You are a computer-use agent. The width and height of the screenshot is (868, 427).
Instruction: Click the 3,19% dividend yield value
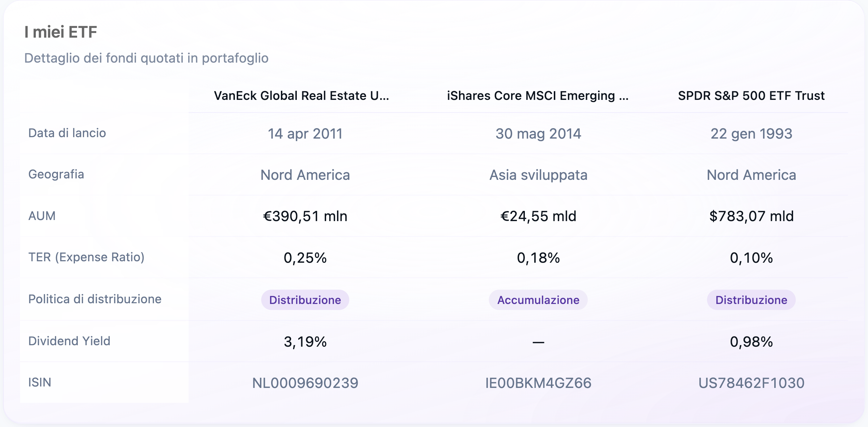click(305, 342)
